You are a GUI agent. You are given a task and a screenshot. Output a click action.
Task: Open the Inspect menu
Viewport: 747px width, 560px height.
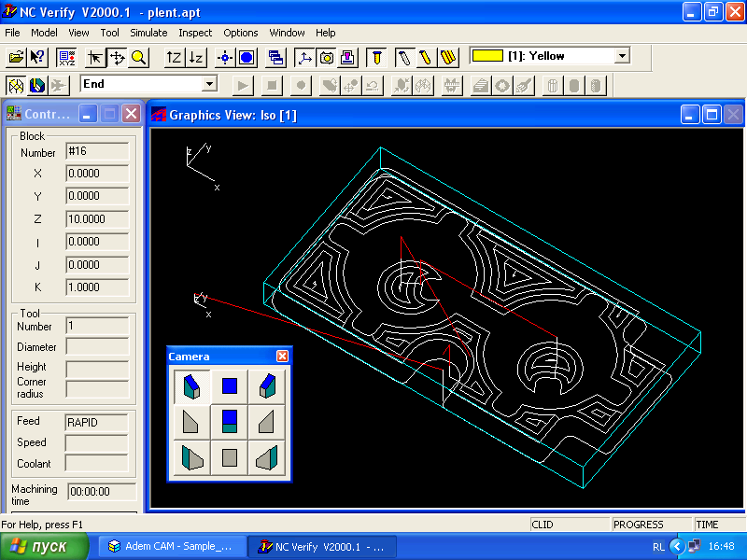coord(195,33)
